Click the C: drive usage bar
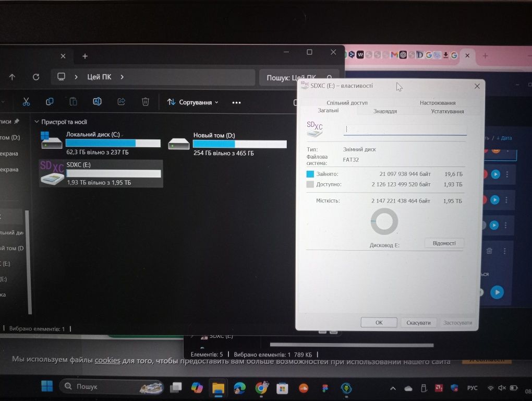 pyautogui.click(x=113, y=143)
